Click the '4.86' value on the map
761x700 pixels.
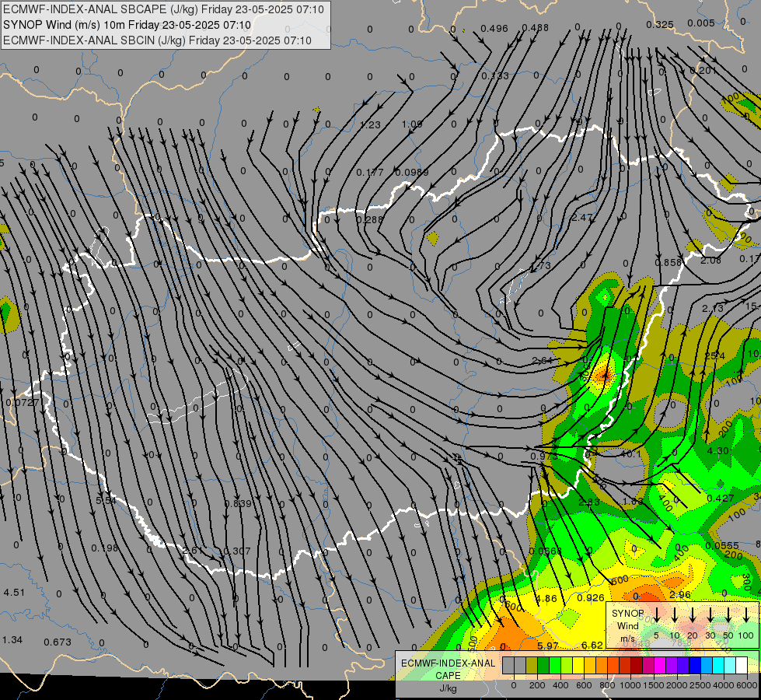pos(546,599)
